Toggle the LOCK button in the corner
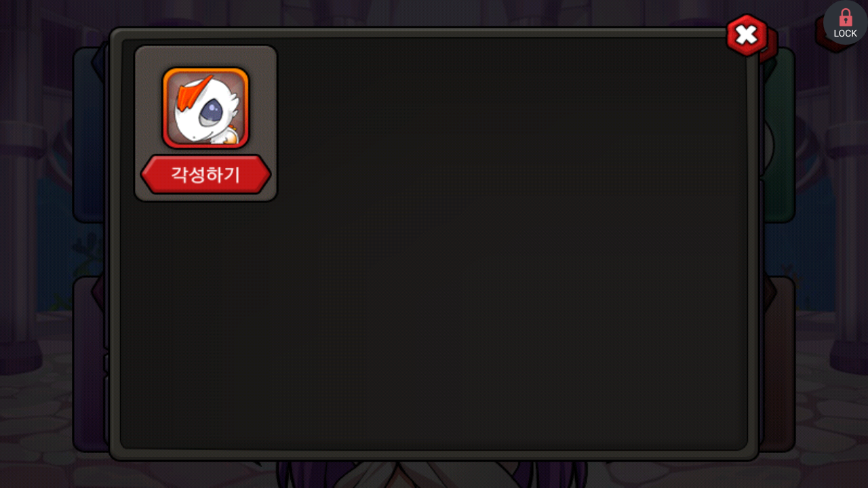This screenshot has height=488, width=868. tap(845, 22)
